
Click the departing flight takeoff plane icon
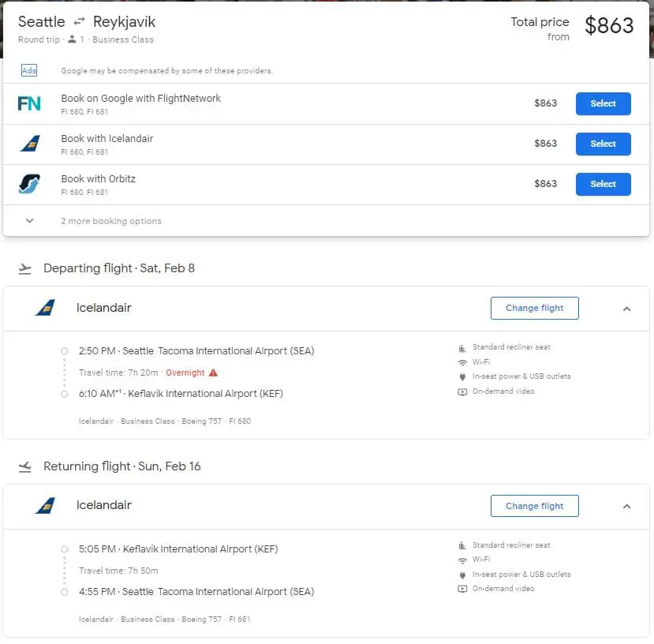pos(25,269)
